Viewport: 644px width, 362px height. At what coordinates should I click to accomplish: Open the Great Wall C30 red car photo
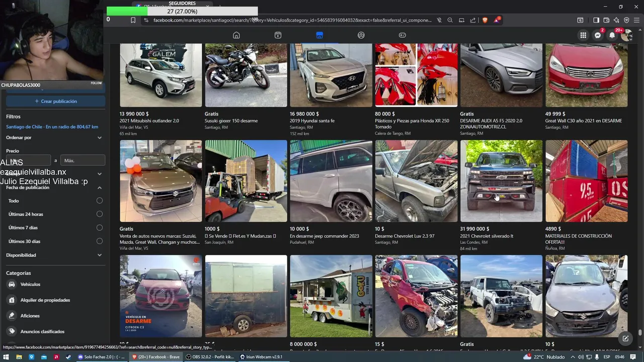[x=586, y=75]
